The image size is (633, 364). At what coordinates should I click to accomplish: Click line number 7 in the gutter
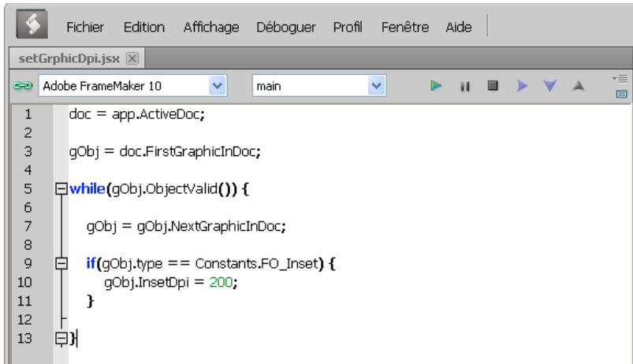(28, 226)
